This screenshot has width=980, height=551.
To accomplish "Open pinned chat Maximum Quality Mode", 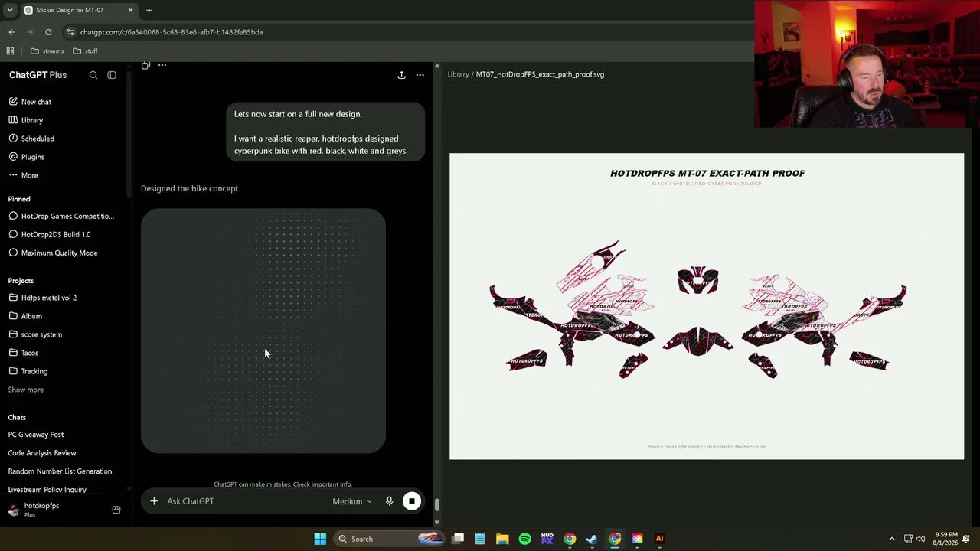I will (x=53, y=253).
